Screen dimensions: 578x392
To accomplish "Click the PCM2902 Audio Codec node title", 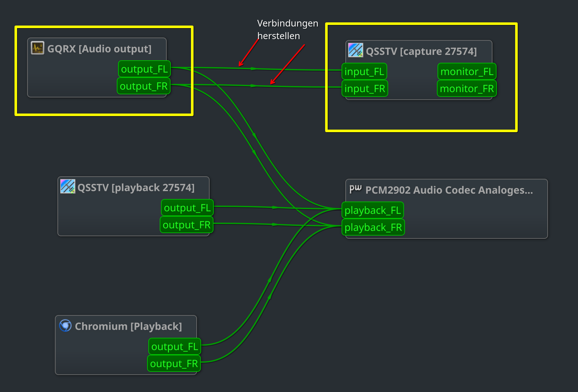I will (x=449, y=190).
